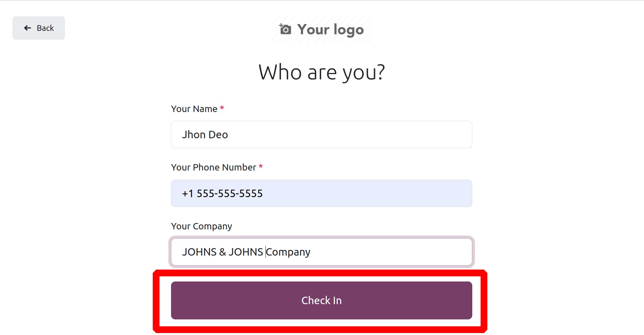This screenshot has width=644, height=335.
Task: Click the red asterisk next to Your Name
Action: point(222,108)
